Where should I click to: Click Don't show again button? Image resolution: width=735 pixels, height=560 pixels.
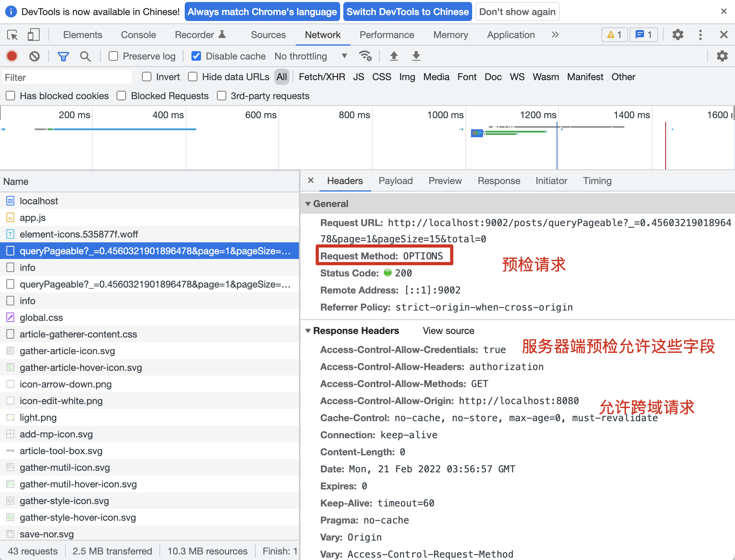point(517,12)
